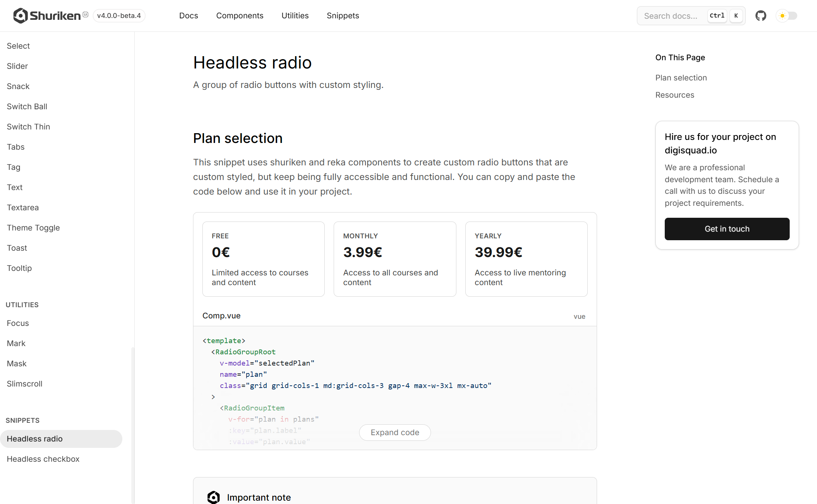Expand the Comp.vue code block

pyautogui.click(x=395, y=433)
